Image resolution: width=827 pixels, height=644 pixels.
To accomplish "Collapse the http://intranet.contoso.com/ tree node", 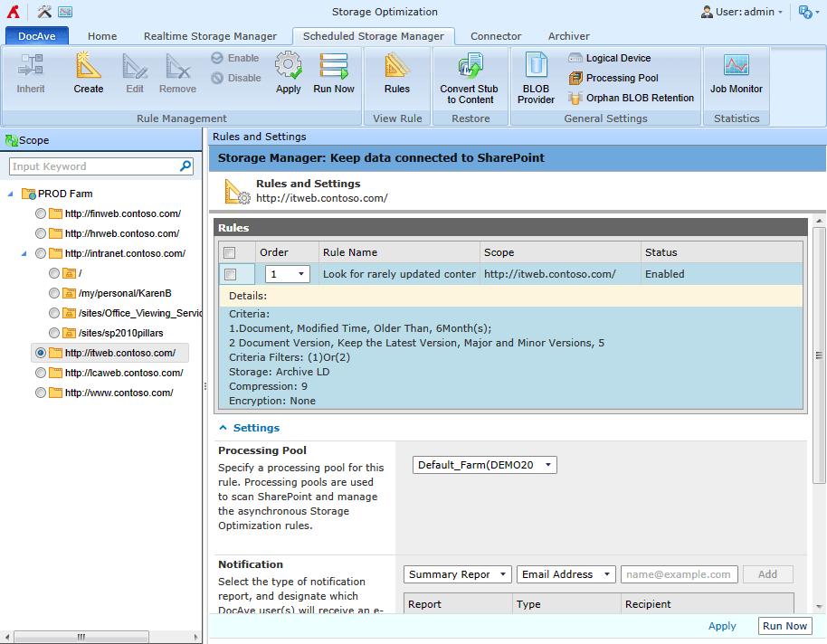I will coord(25,252).
